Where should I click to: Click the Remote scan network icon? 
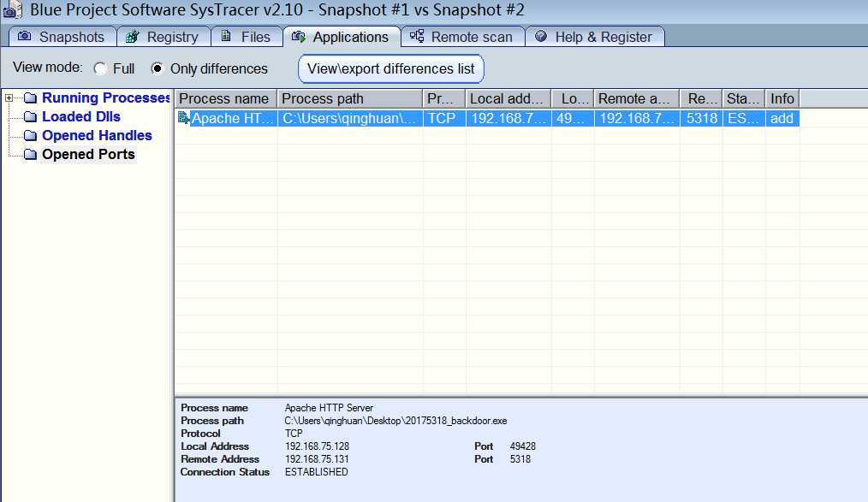tap(417, 37)
